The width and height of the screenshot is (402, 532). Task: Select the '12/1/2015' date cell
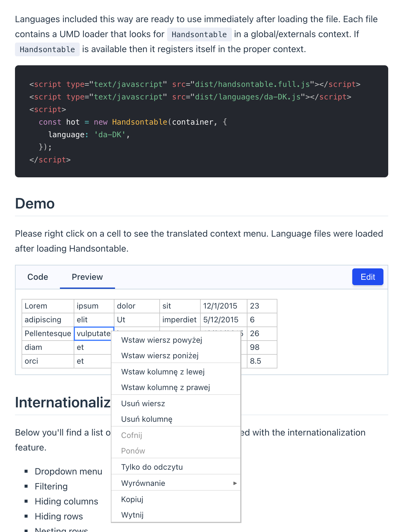(224, 306)
